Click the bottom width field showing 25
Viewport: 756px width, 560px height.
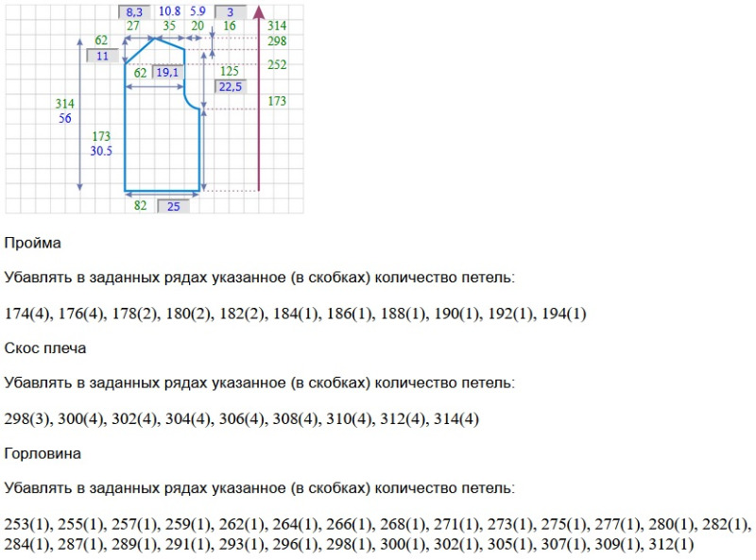(x=173, y=206)
